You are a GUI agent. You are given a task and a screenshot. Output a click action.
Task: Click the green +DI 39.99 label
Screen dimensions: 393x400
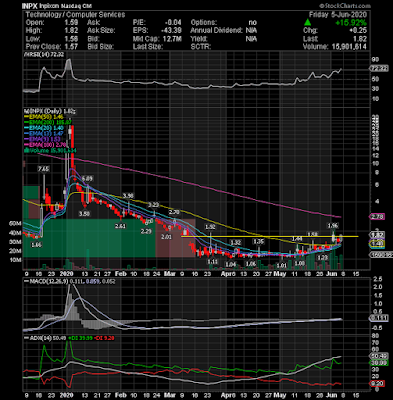click(x=80, y=338)
